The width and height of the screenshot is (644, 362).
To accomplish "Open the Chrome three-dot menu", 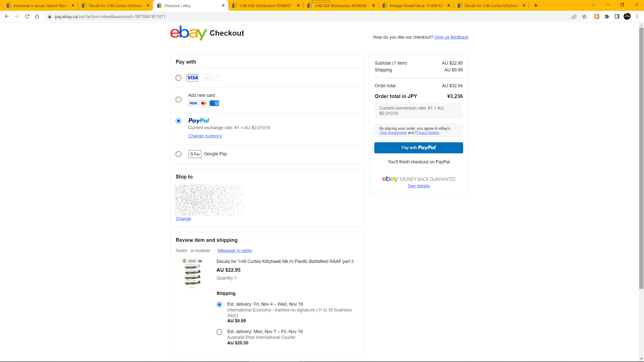I will point(637,17).
